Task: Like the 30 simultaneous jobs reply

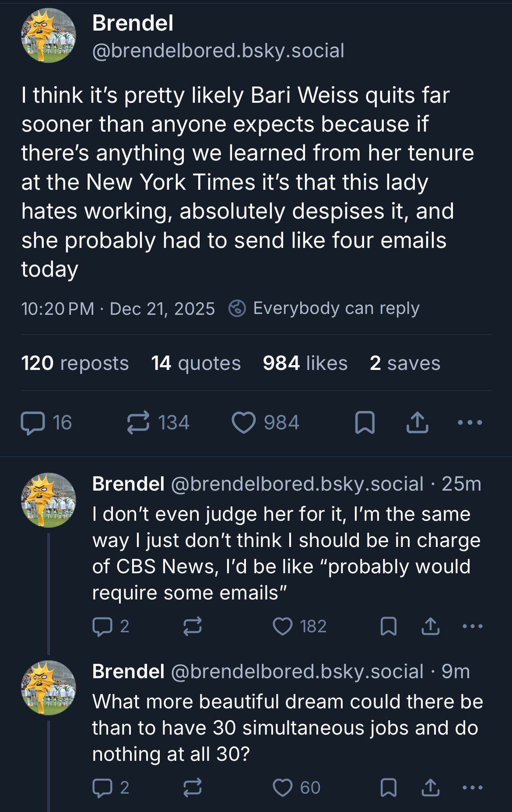Action: [283, 788]
